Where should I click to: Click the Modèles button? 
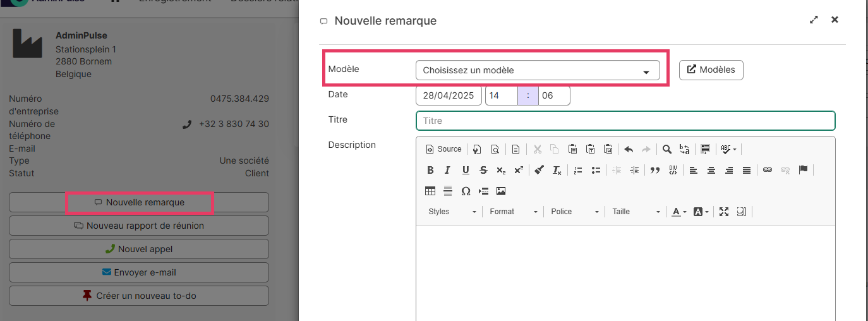click(711, 70)
